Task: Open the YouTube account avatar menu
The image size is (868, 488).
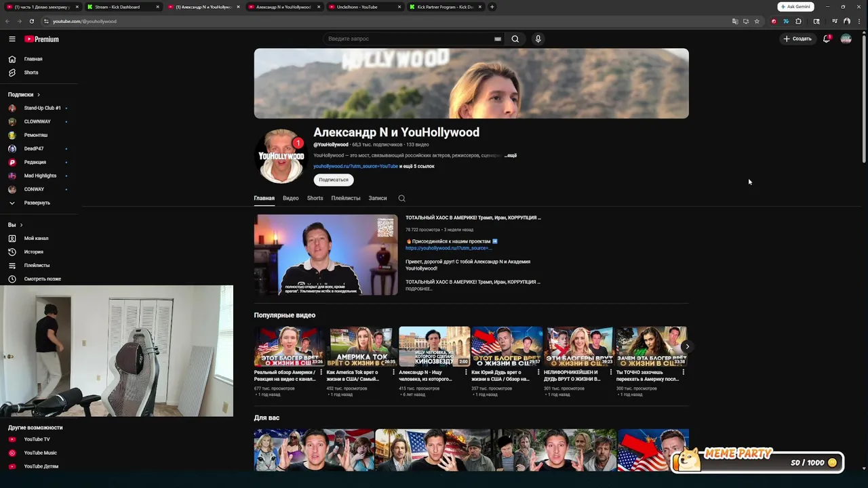Action: (x=846, y=39)
